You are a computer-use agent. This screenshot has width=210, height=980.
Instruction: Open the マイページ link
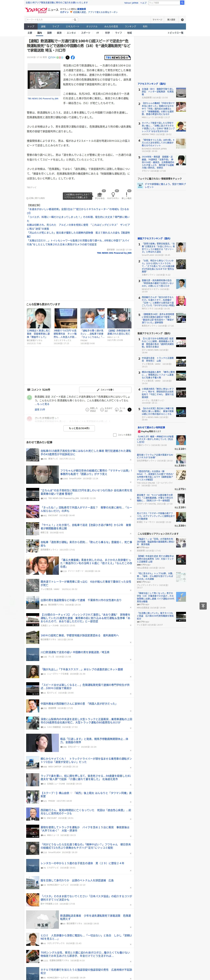point(157,20)
